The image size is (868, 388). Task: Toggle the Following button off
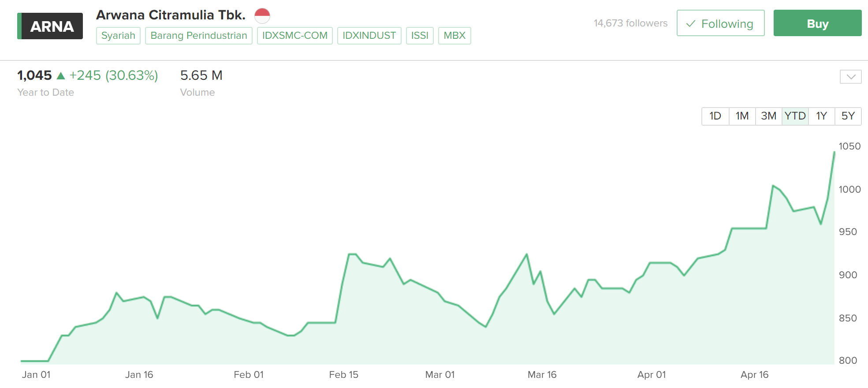tap(720, 23)
